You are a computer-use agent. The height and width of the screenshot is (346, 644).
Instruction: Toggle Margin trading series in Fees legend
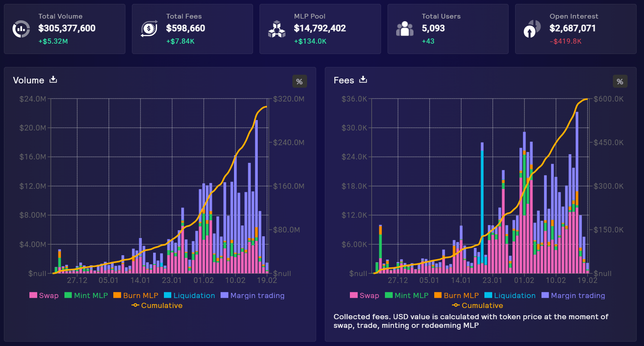[573, 295]
